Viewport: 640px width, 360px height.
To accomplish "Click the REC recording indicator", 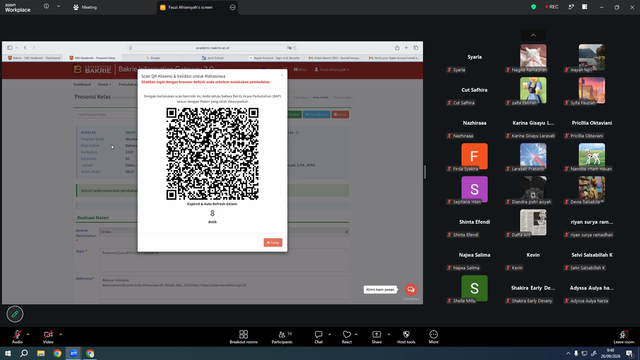I will pos(552,7).
